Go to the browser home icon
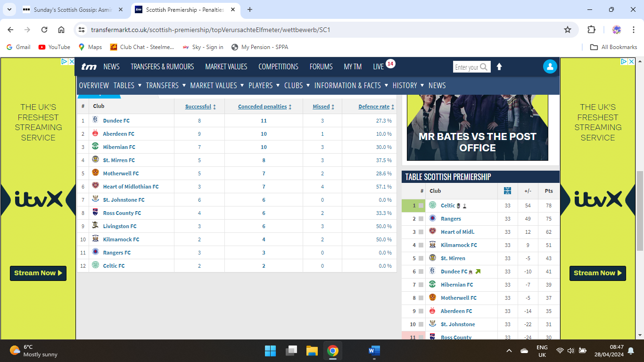This screenshot has height=362, width=644. click(61, 30)
